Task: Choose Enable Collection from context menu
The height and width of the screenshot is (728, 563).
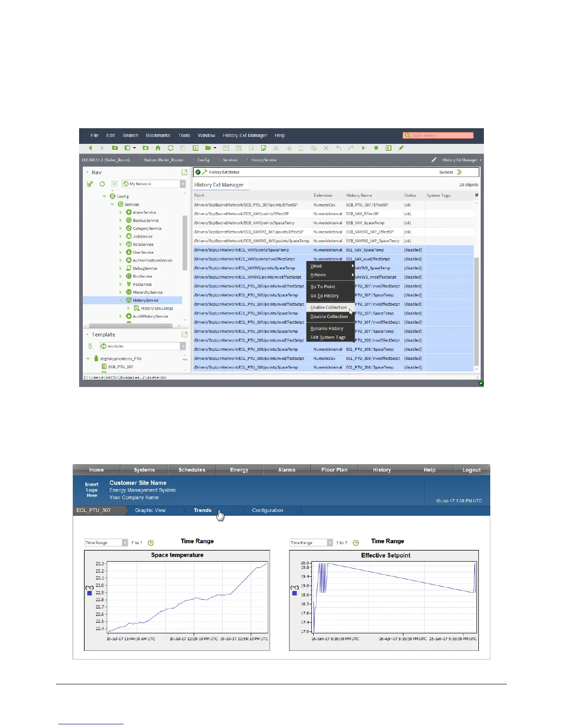Action: pos(330,307)
